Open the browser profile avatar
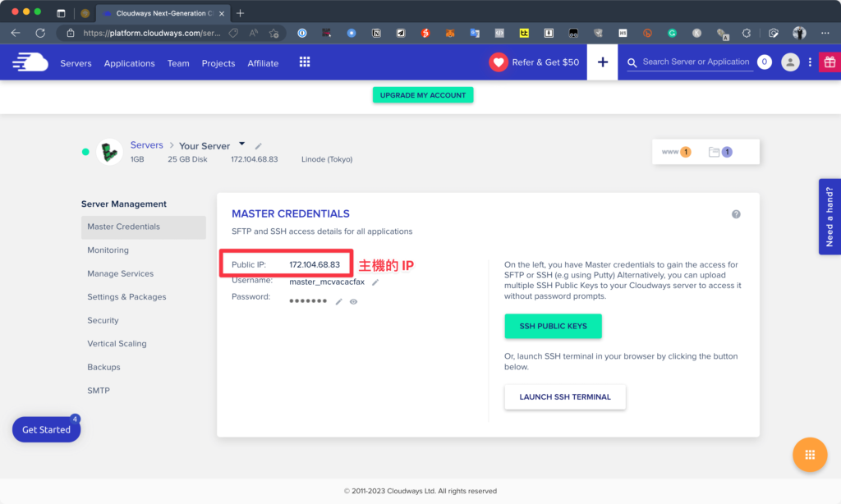841x504 pixels. click(799, 33)
